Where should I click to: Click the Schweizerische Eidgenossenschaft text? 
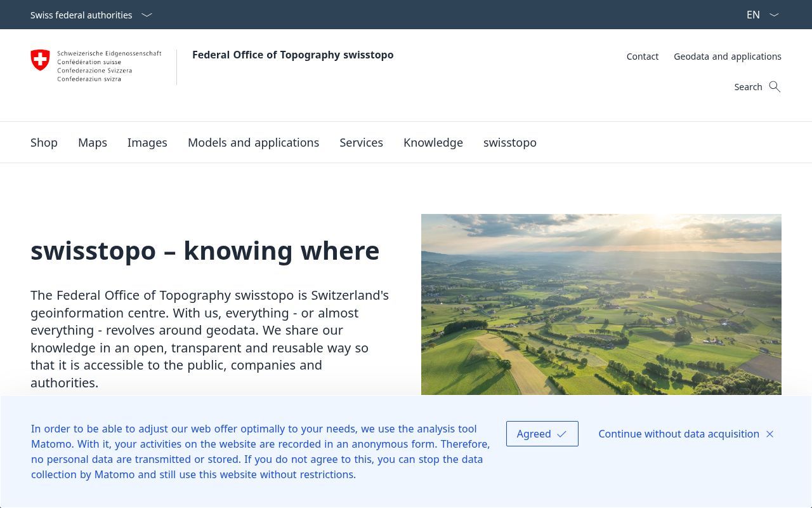click(109, 54)
